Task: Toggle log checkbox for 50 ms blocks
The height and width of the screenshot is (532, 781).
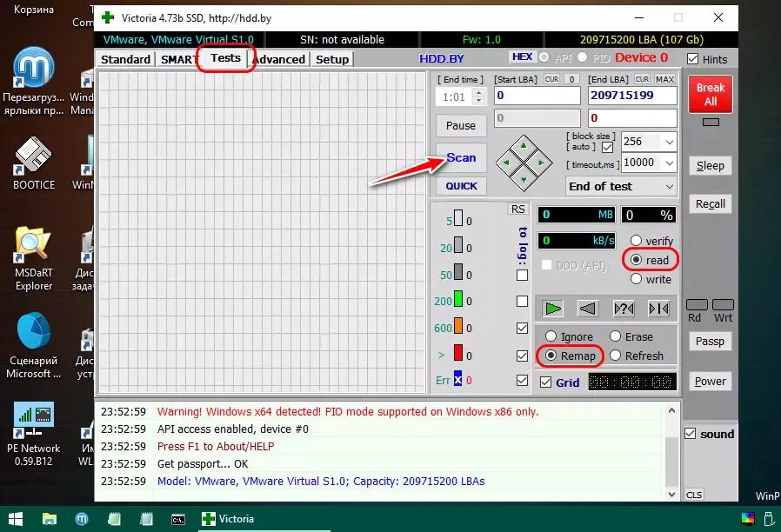Action: click(522, 275)
